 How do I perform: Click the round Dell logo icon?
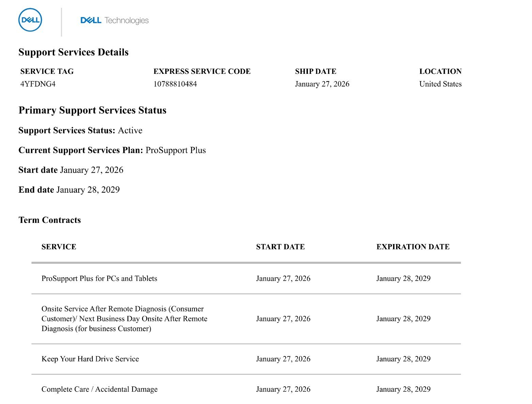30,20
